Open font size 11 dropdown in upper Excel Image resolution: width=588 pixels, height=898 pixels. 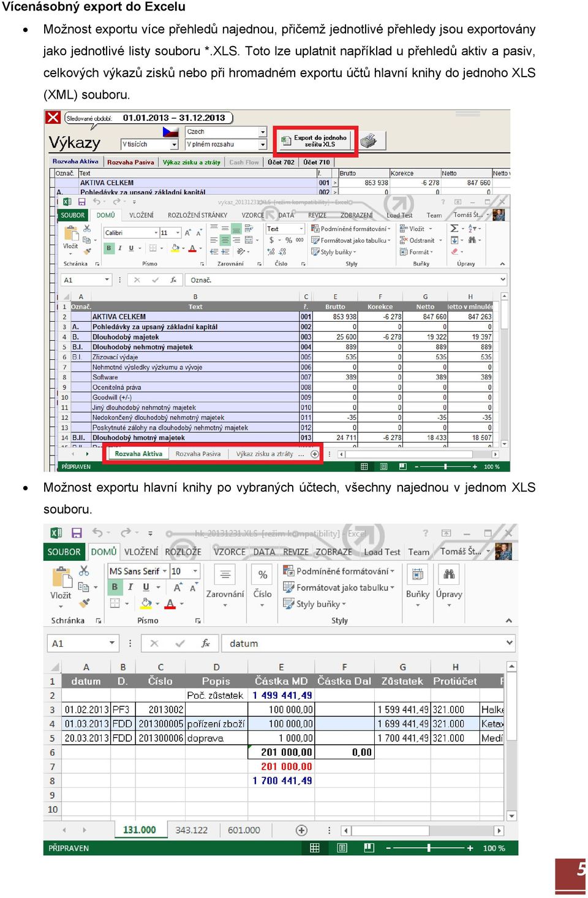tap(178, 233)
